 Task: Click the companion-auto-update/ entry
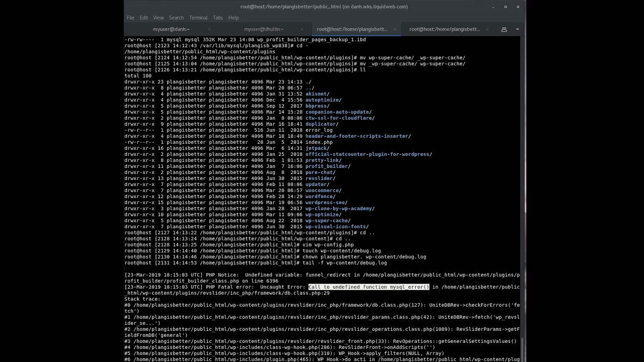339,112
